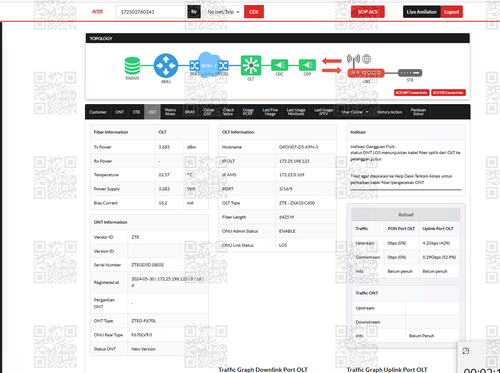500x373 pixels.
Task: Click the ACS STB Connectivity button
Action: click(x=448, y=93)
